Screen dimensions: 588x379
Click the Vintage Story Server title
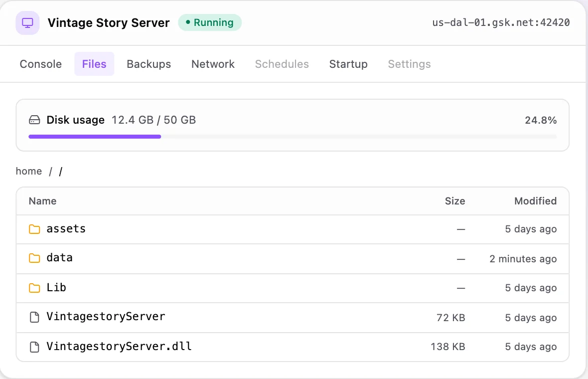(109, 23)
